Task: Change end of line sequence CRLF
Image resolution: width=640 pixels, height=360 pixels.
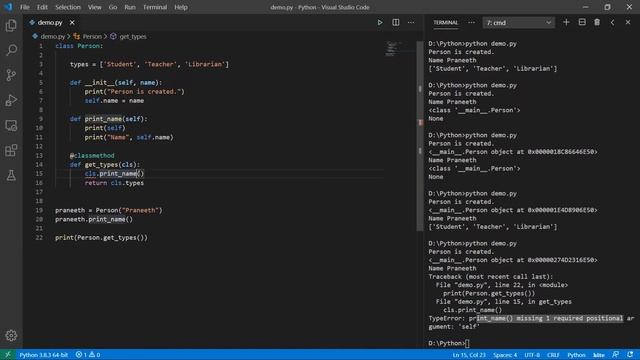Action: 553,355
